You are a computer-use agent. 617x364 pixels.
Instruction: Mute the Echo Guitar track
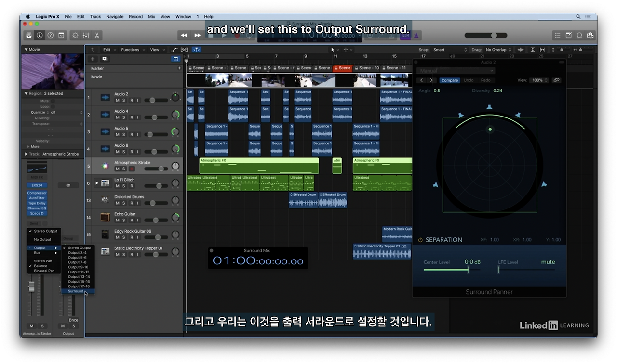[x=117, y=220]
